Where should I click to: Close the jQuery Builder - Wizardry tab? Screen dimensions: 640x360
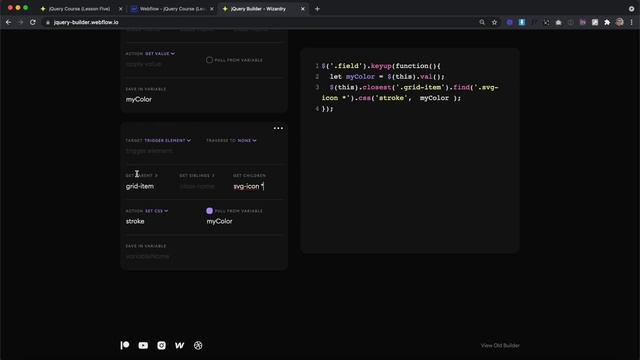point(302,9)
